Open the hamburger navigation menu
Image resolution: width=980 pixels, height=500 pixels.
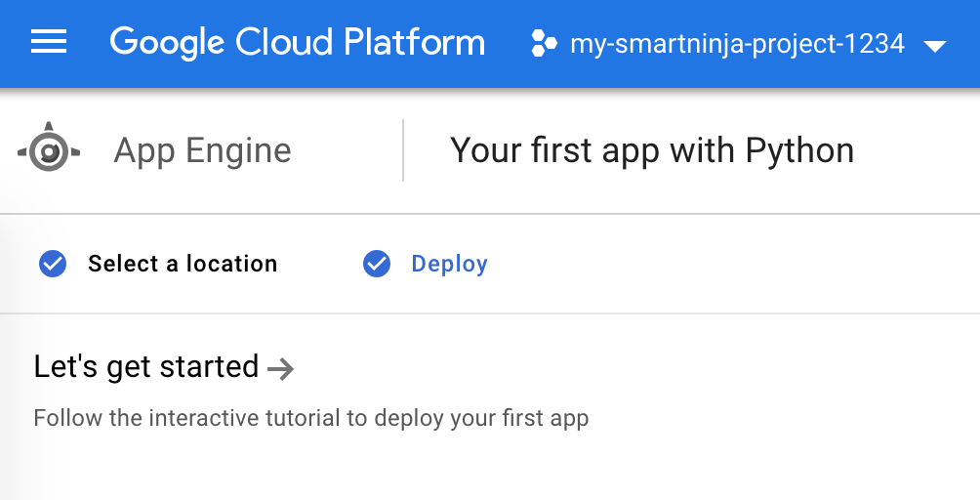pos(49,42)
